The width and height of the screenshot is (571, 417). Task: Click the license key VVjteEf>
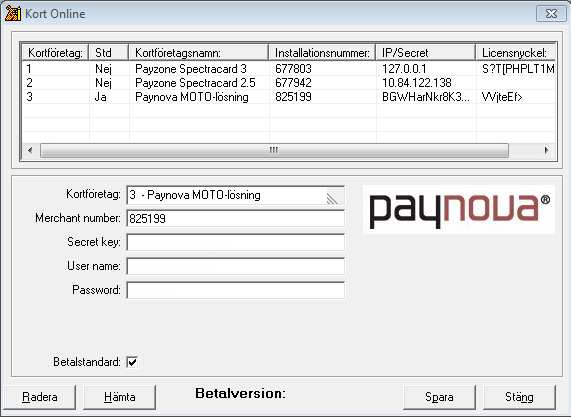point(502,97)
